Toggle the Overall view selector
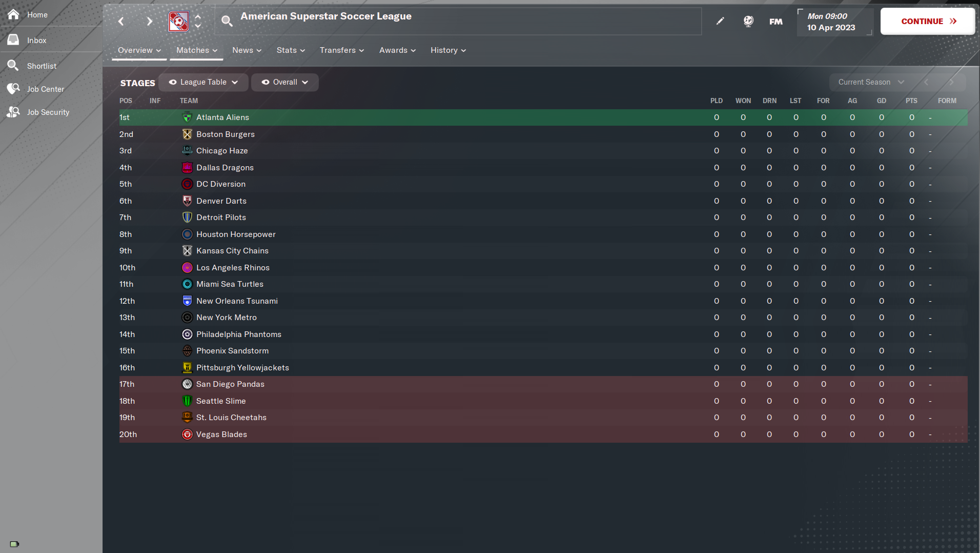 [x=285, y=82]
